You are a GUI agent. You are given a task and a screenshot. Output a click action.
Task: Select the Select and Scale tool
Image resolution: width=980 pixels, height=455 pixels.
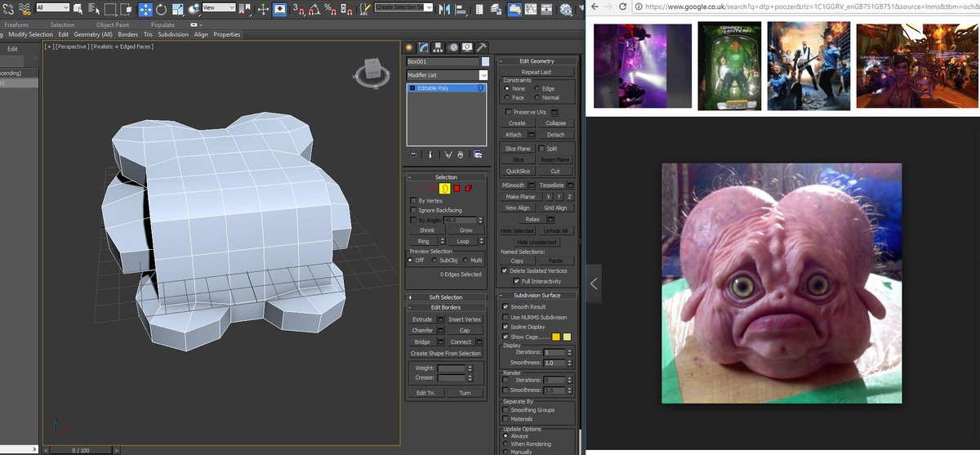click(178, 9)
